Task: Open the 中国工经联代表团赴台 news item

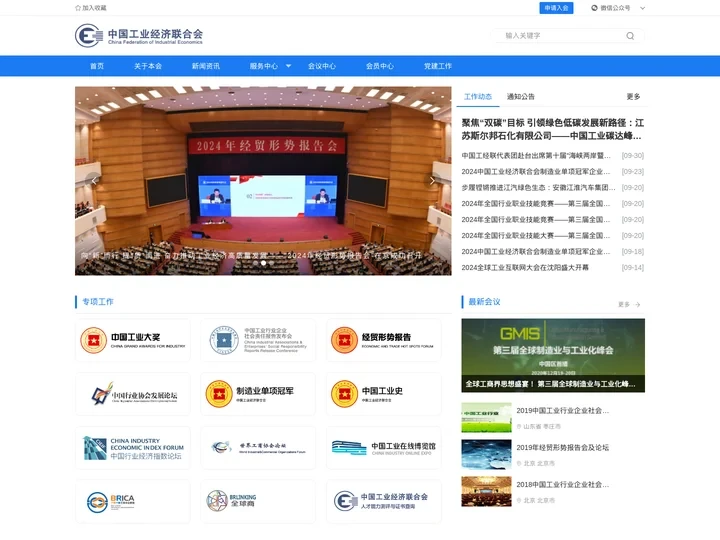Action: [x=536, y=156]
